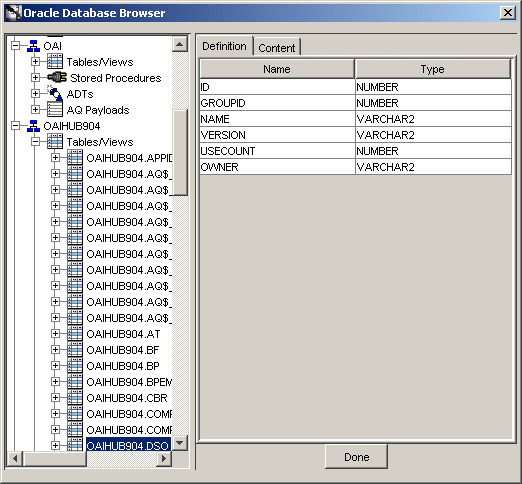
Task: Click the OWNER name cell
Action: [x=277, y=167]
